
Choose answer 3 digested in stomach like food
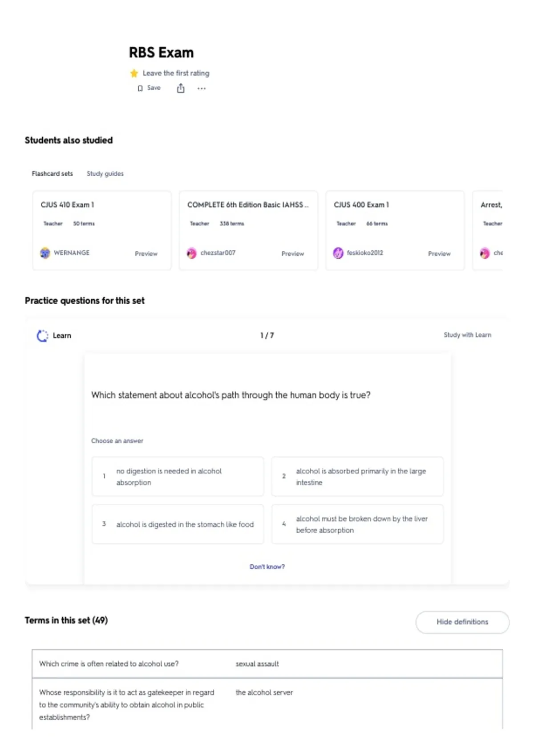pyautogui.click(x=178, y=524)
